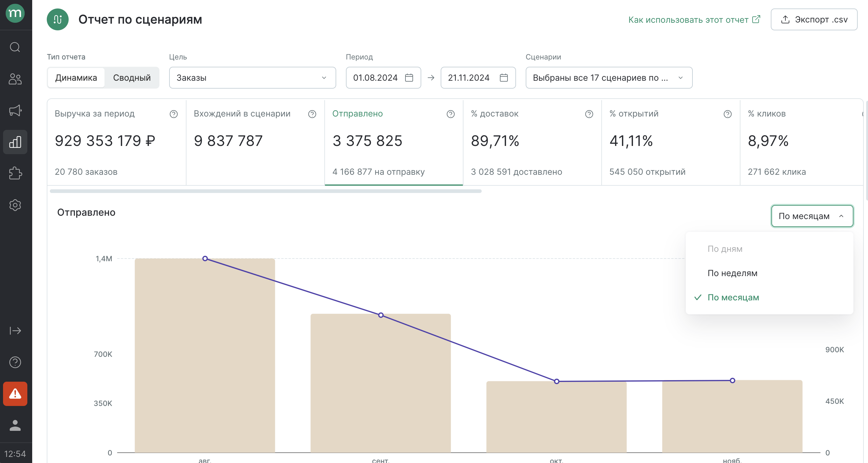Click the 4 166 877 на отправку text
Viewport: 868px width, 463px height.
click(x=378, y=172)
